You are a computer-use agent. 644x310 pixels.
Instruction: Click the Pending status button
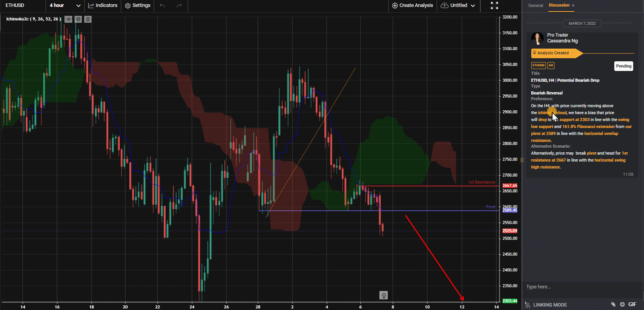[x=624, y=66]
